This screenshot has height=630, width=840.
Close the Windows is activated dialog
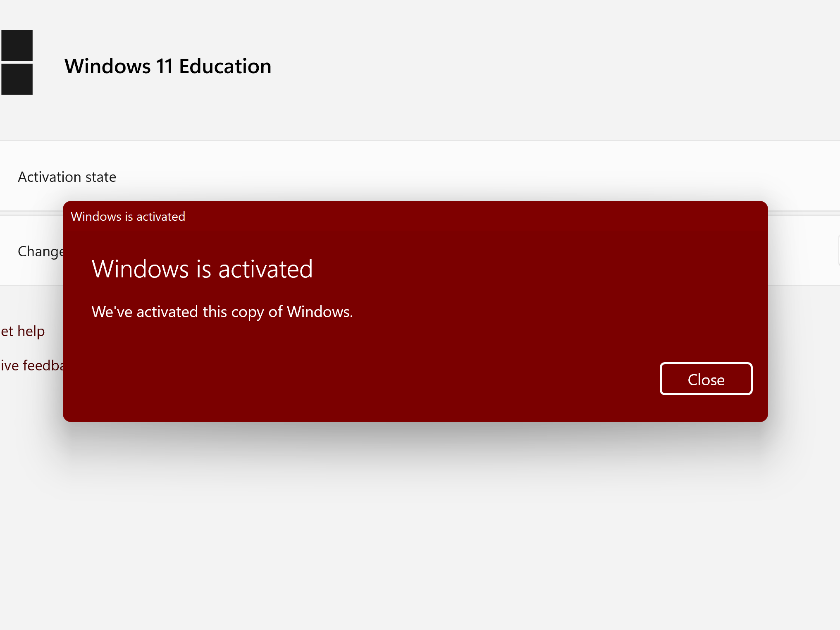click(x=706, y=379)
